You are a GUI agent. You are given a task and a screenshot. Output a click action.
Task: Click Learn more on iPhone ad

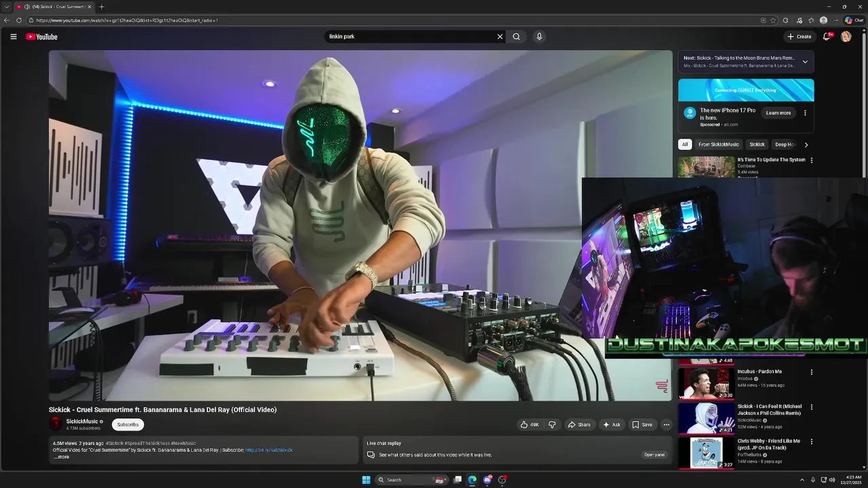click(778, 113)
